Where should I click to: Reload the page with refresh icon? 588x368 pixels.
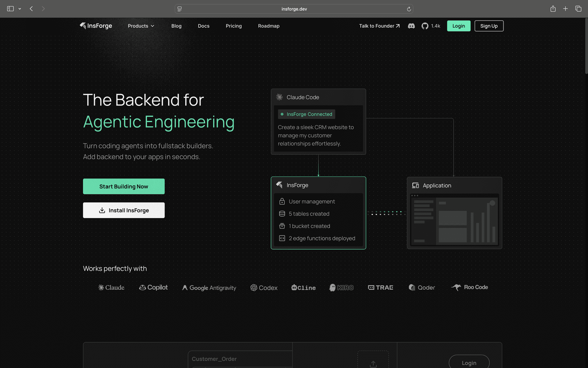point(409,9)
